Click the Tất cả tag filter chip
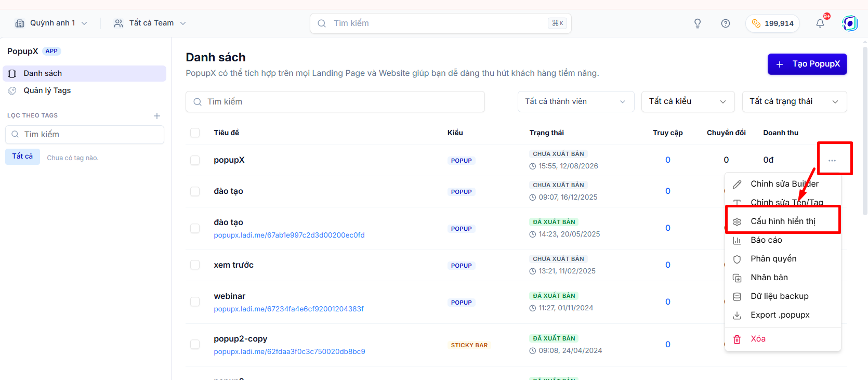 (x=22, y=156)
